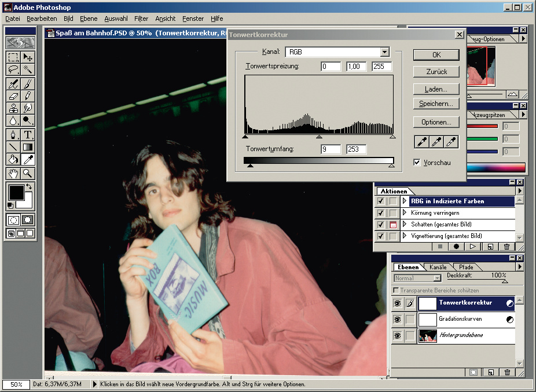
Task: Delete layer using Ebenen trash icon
Action: pyautogui.click(x=508, y=372)
